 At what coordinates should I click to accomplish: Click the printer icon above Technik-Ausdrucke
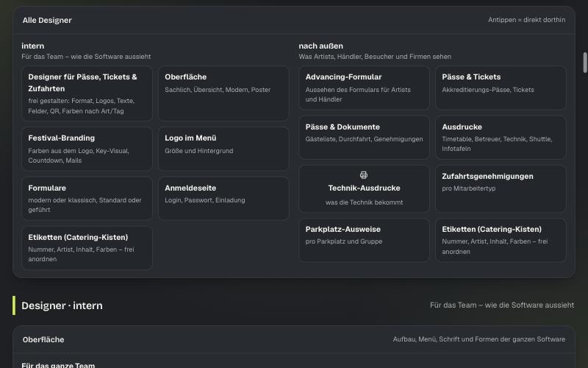click(364, 175)
